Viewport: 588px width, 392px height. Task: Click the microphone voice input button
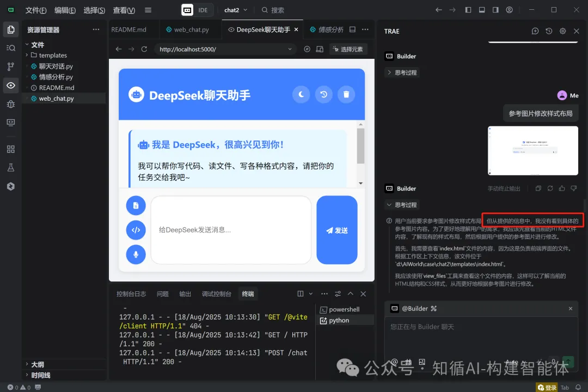click(x=136, y=254)
